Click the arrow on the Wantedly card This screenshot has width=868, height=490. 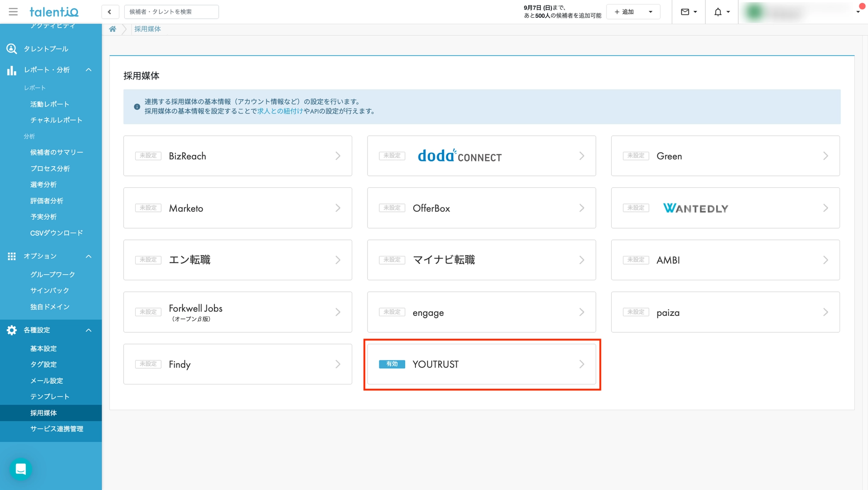tap(826, 208)
